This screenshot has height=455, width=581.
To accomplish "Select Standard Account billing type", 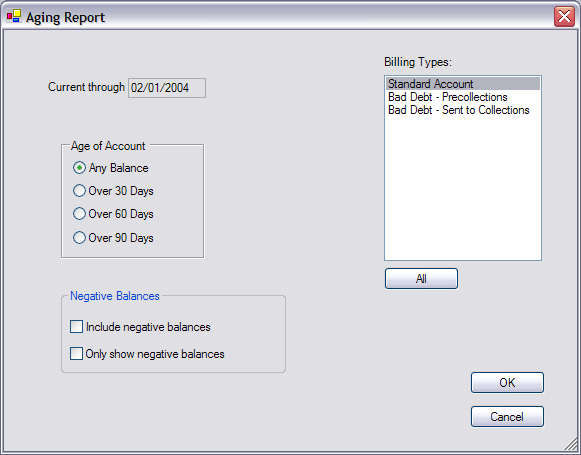I will coord(463,84).
